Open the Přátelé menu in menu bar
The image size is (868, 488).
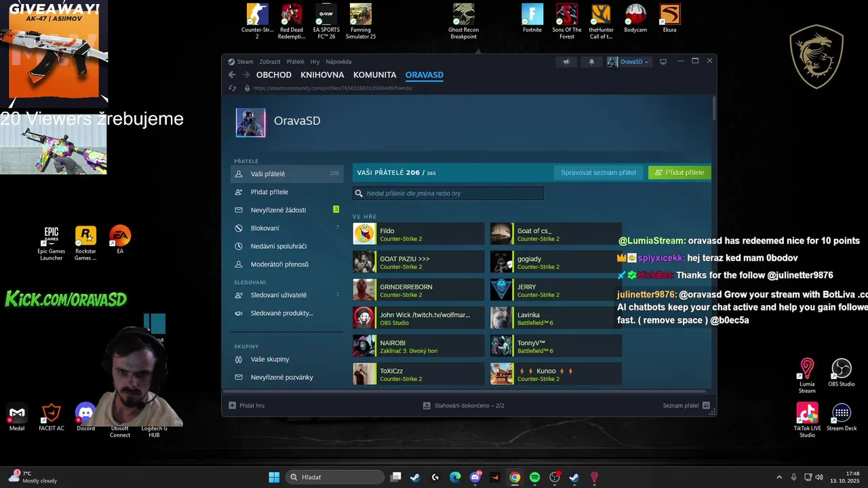tap(296, 62)
